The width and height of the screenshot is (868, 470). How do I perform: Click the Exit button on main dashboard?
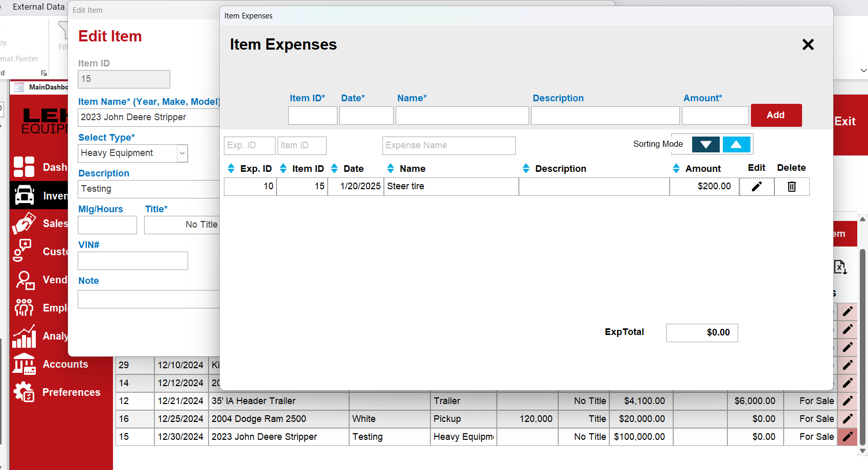845,121
